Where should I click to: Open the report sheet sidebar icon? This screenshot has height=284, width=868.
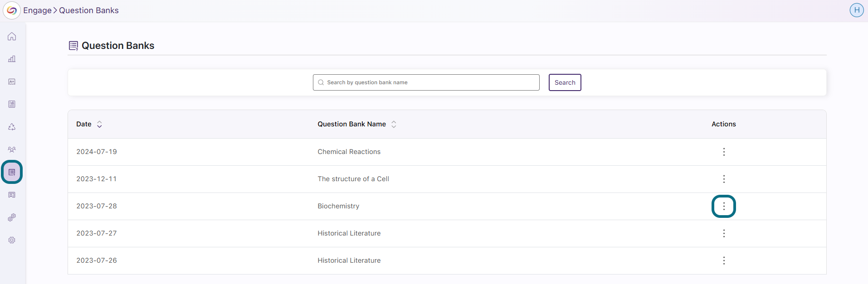click(12, 104)
